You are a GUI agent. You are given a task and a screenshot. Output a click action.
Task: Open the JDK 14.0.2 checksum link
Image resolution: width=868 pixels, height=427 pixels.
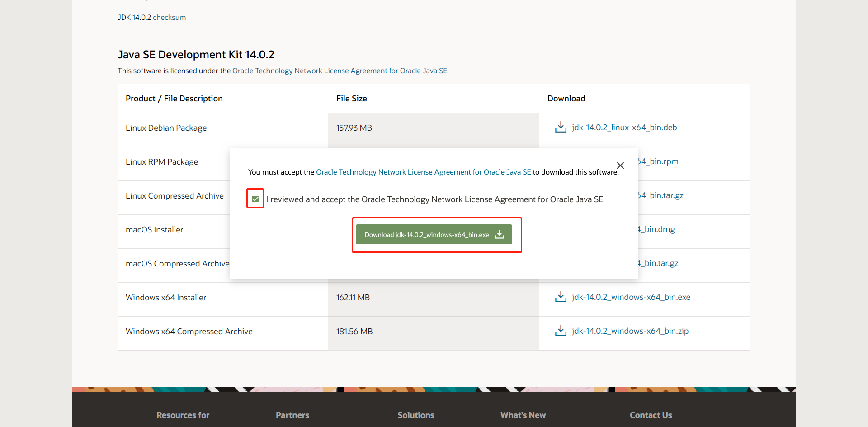click(x=170, y=17)
